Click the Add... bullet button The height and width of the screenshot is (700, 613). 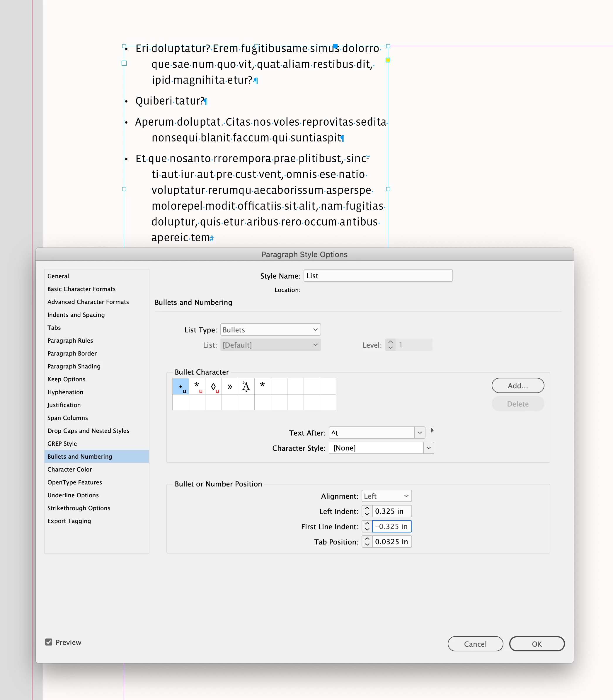(x=517, y=386)
